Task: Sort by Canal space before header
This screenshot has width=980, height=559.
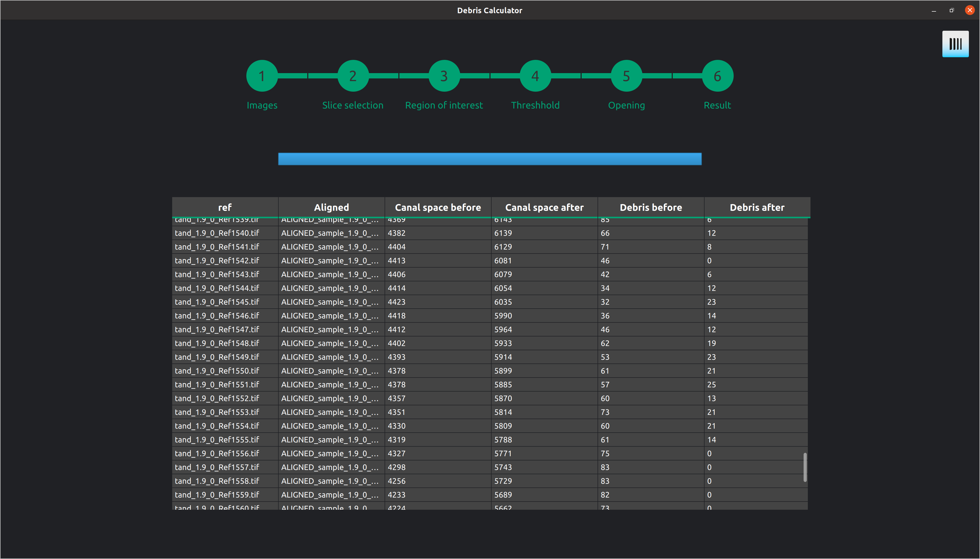Action: [438, 207]
